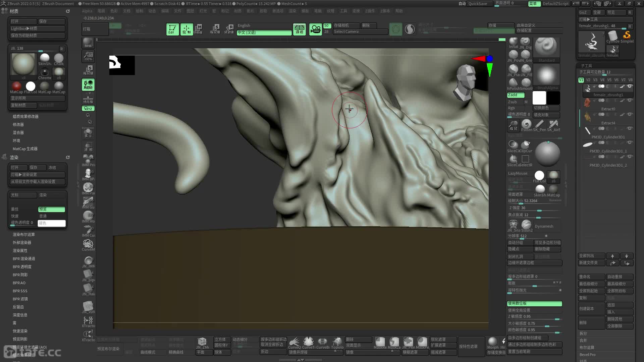Select the SliceCirc brush
Screen dimensions: 644x362
pyautogui.click(x=513, y=146)
